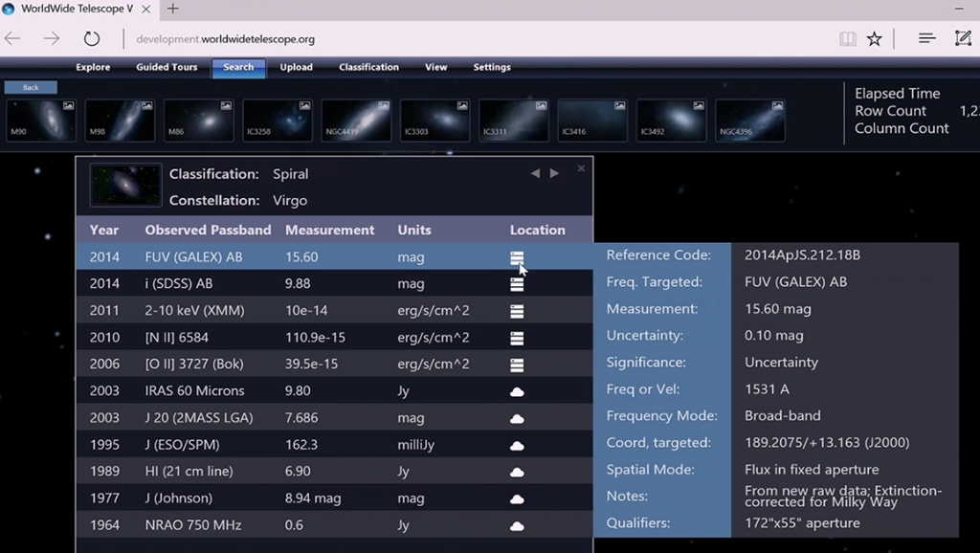Add page to favorites with star icon
980x553 pixels.
click(874, 39)
